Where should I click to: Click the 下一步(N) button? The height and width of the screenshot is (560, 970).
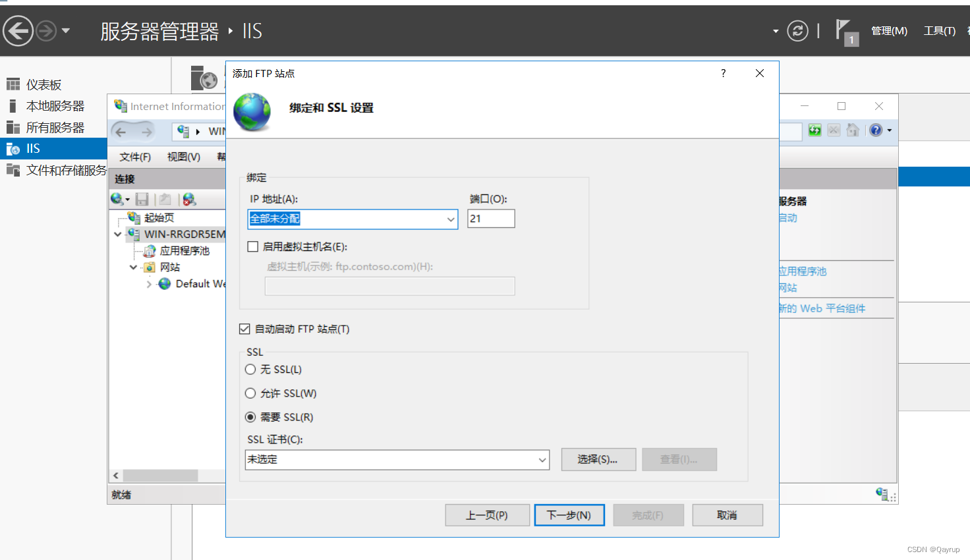pos(569,515)
